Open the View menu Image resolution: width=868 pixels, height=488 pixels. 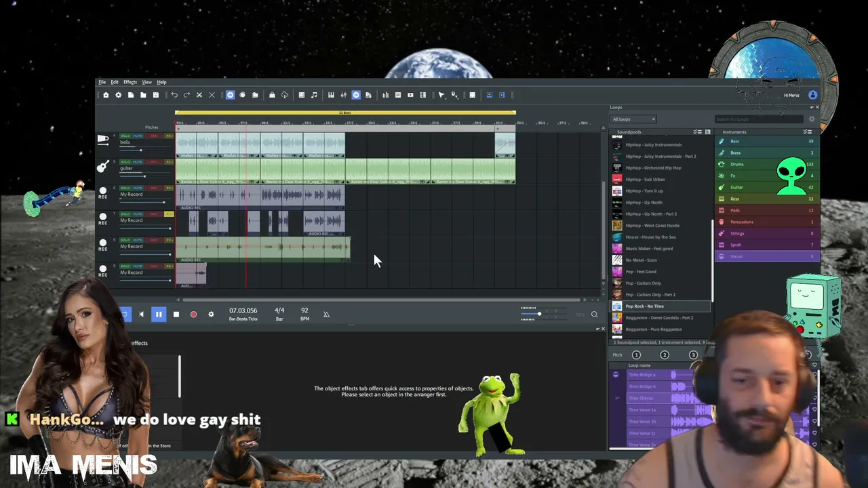pyautogui.click(x=146, y=82)
